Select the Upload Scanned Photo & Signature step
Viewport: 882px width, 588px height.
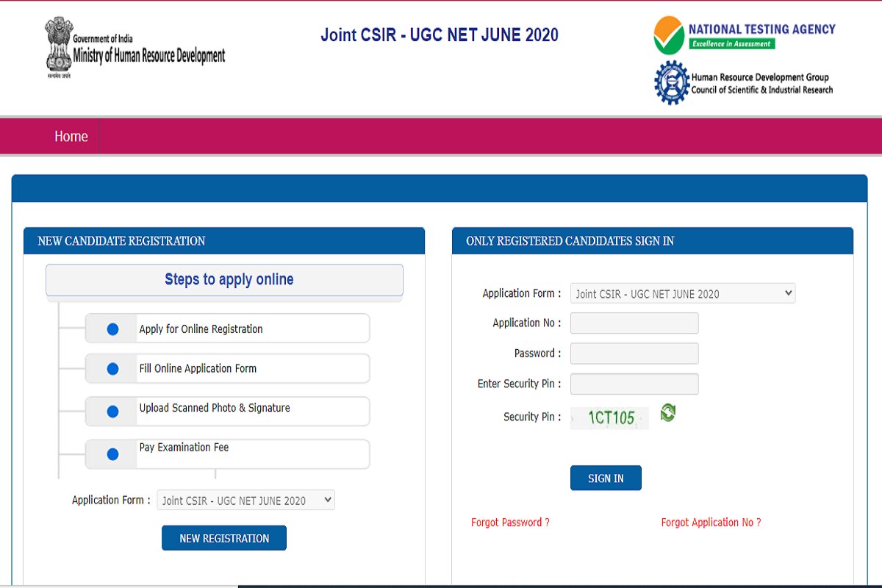point(227,412)
